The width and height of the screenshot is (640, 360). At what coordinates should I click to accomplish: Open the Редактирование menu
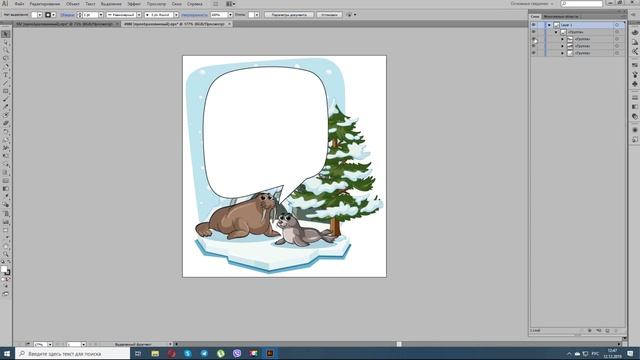click(44, 4)
